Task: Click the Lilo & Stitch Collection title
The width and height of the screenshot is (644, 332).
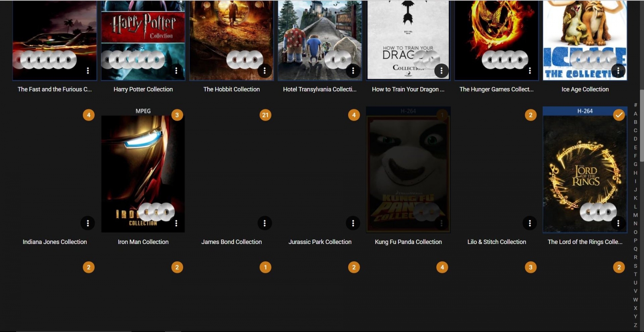Action: [497, 242]
